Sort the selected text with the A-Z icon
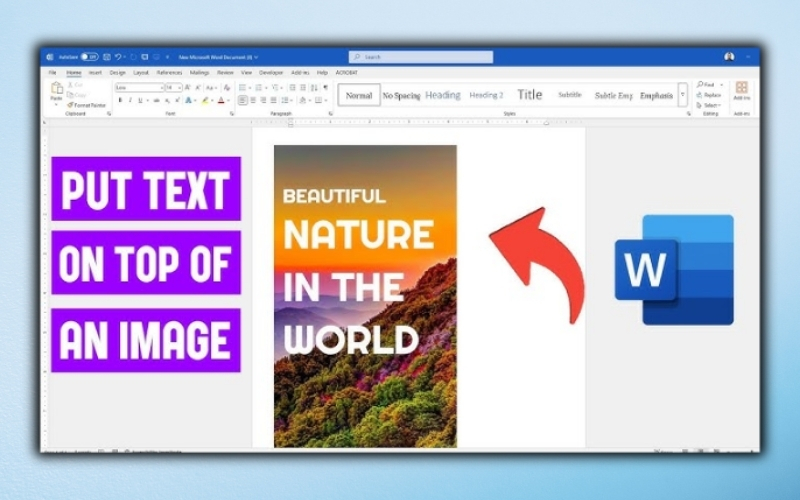 [314, 88]
